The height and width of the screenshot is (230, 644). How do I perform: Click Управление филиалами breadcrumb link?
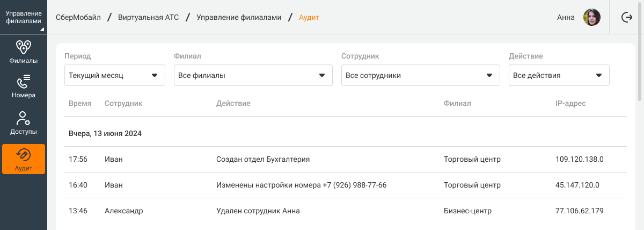pos(239,17)
